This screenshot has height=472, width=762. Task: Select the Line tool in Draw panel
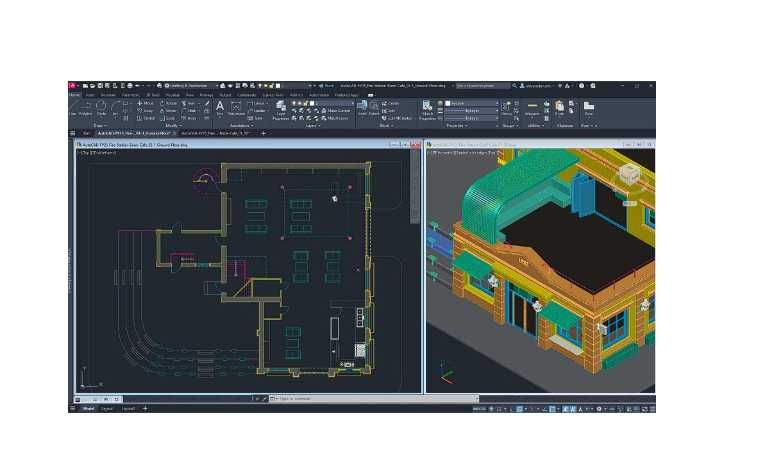click(x=73, y=109)
